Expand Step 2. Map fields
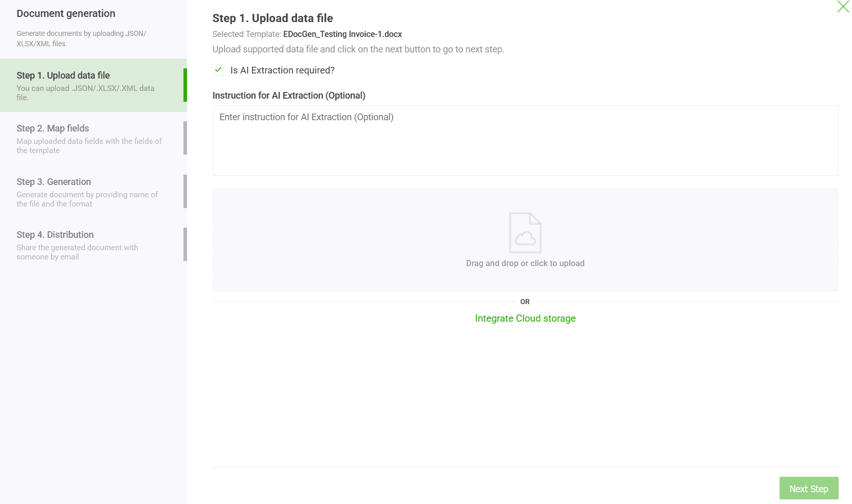The image size is (852, 504). (92, 139)
